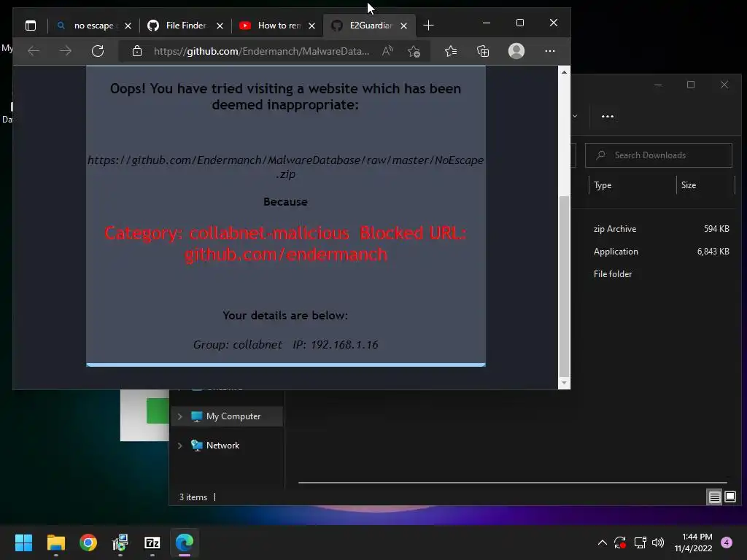Open 7-Zip from taskbar
This screenshot has height=560, width=747.
152,542
